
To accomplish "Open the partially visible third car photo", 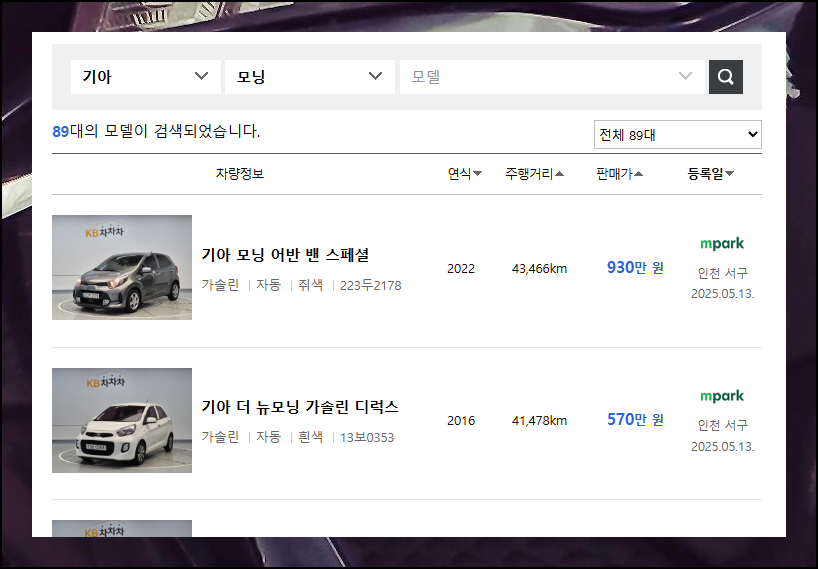I will click(x=122, y=528).
